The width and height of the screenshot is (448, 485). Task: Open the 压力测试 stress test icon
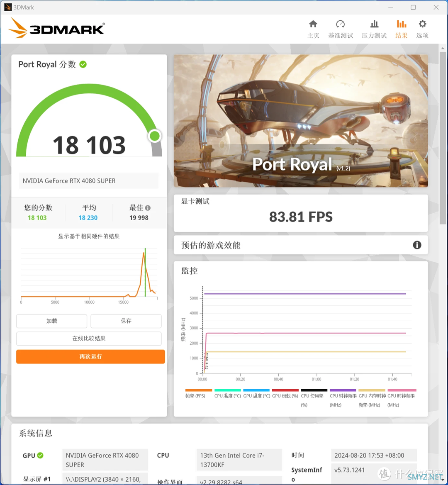[x=374, y=24]
